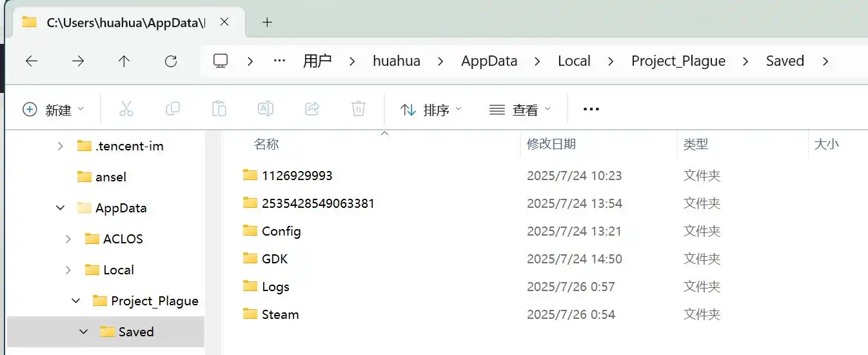Screen dimensions: 868x355
Task: Go back with the left arrow
Action: 32,61
